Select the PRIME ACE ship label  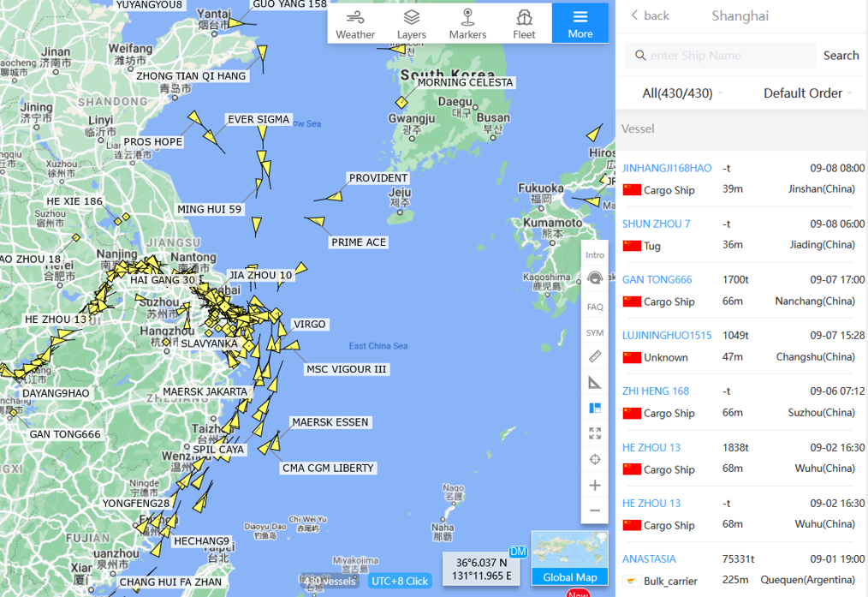point(359,242)
